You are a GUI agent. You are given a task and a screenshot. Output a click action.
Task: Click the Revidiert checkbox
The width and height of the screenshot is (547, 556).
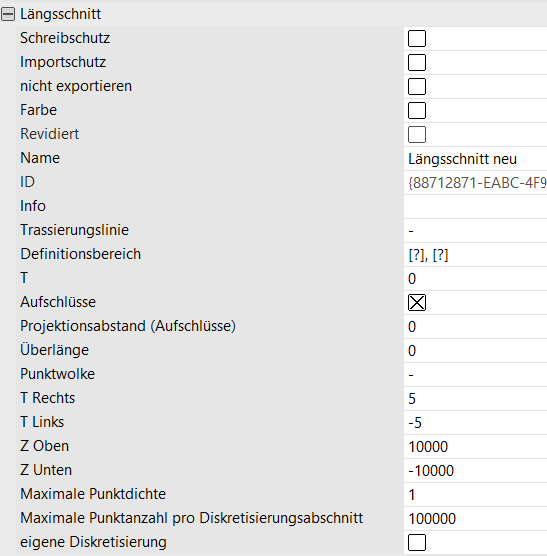[x=417, y=134]
